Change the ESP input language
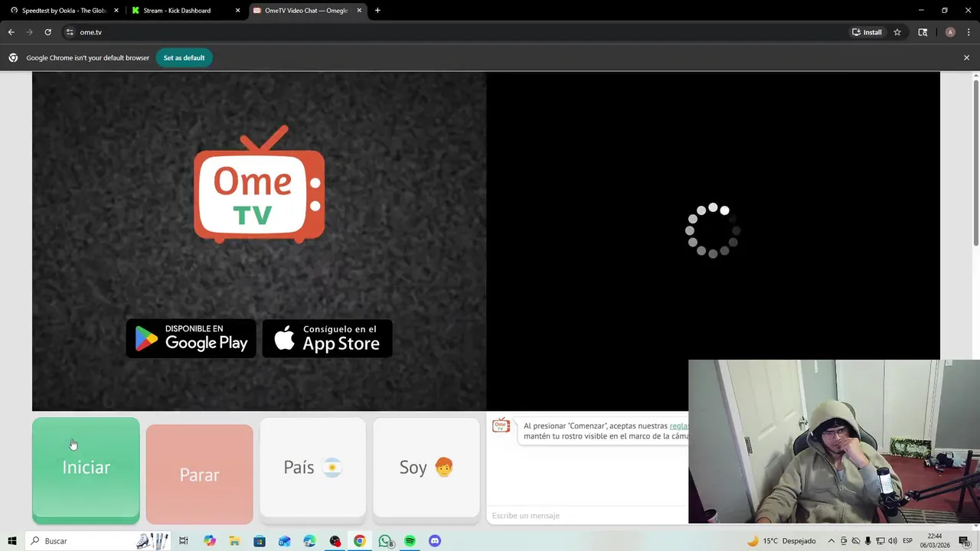This screenshot has height=551, width=980. 907,541
